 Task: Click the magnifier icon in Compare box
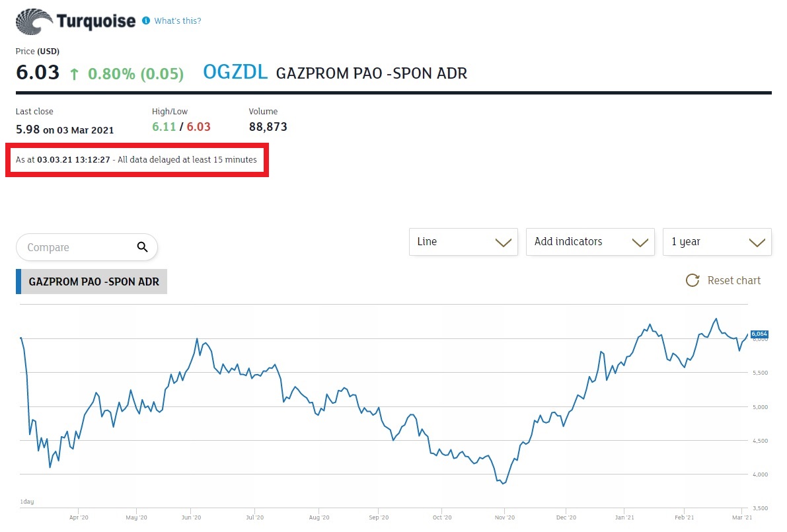pos(143,247)
